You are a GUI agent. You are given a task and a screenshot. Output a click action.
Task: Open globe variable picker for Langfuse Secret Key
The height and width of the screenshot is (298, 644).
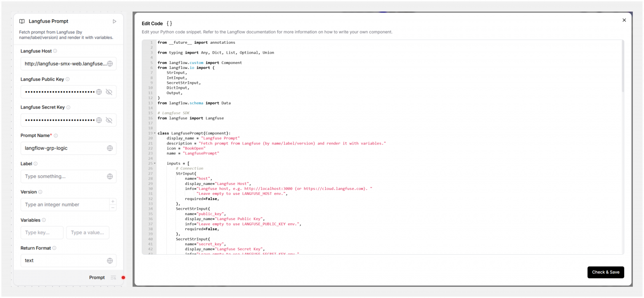99,120
